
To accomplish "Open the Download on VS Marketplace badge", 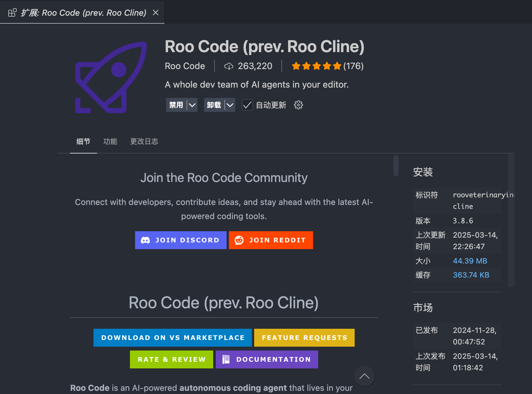I will click(x=173, y=338).
